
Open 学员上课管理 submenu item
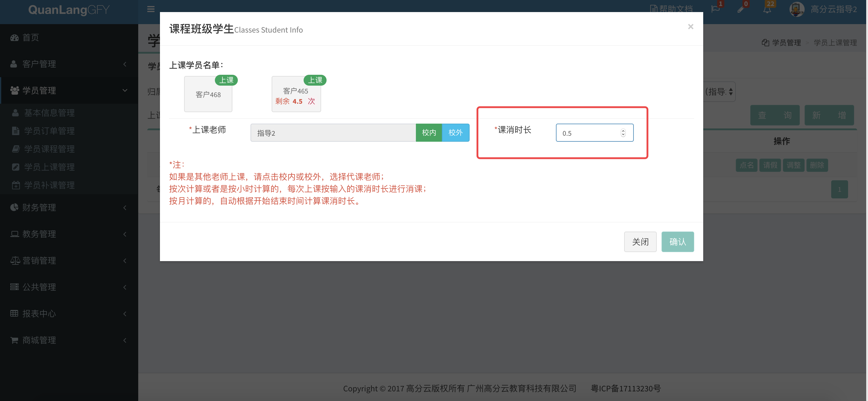pyautogui.click(x=49, y=167)
